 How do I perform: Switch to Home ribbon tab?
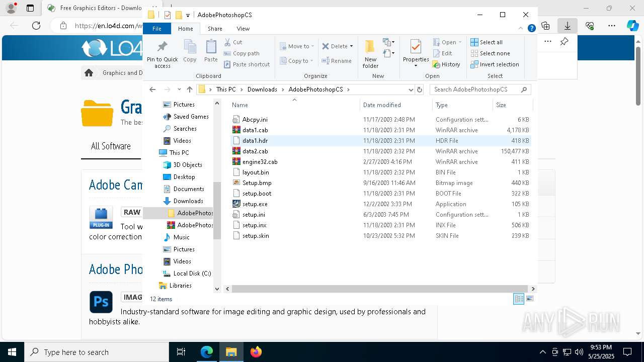pos(185,29)
